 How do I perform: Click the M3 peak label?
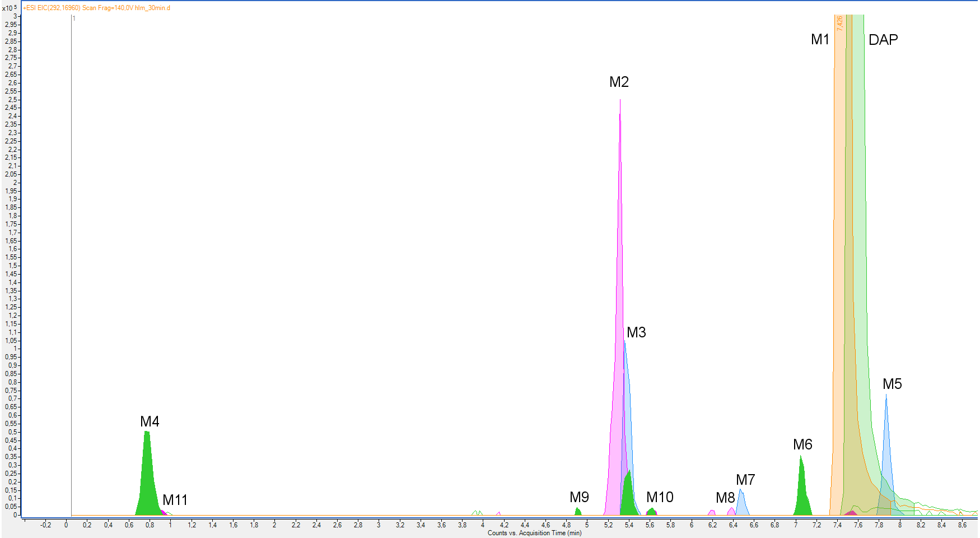click(636, 333)
